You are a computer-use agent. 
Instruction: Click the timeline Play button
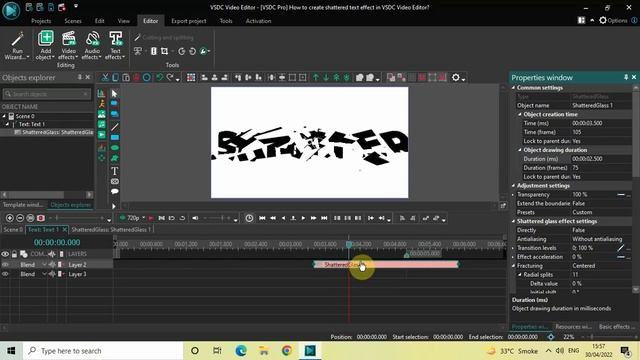click(303, 218)
